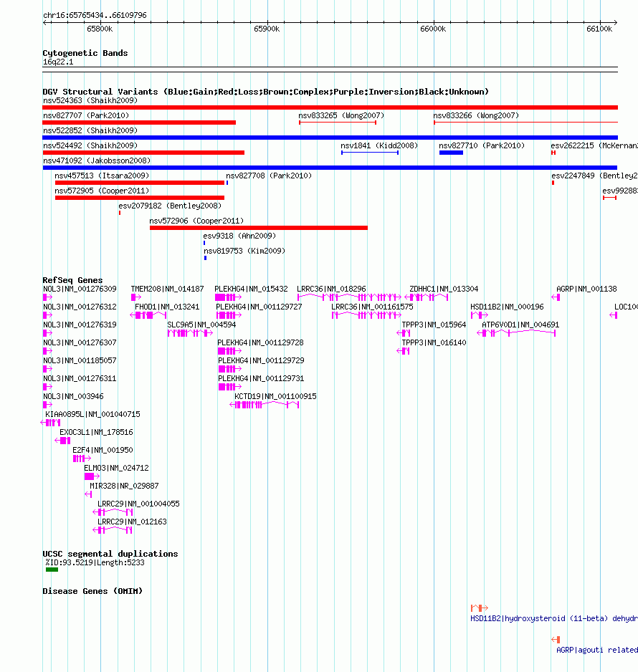638x672 pixels.
Task: Select the SLC9A5|NM_004594 gene model
Action: (190, 333)
